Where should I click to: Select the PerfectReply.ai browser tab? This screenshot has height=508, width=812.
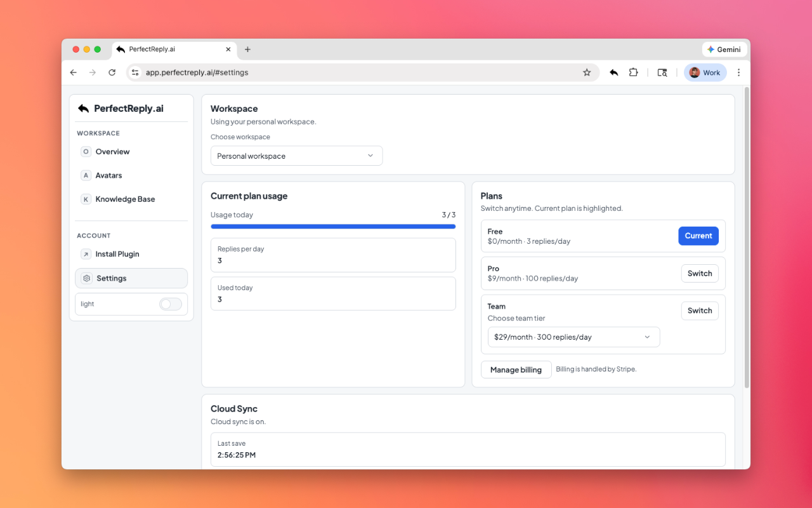point(168,49)
